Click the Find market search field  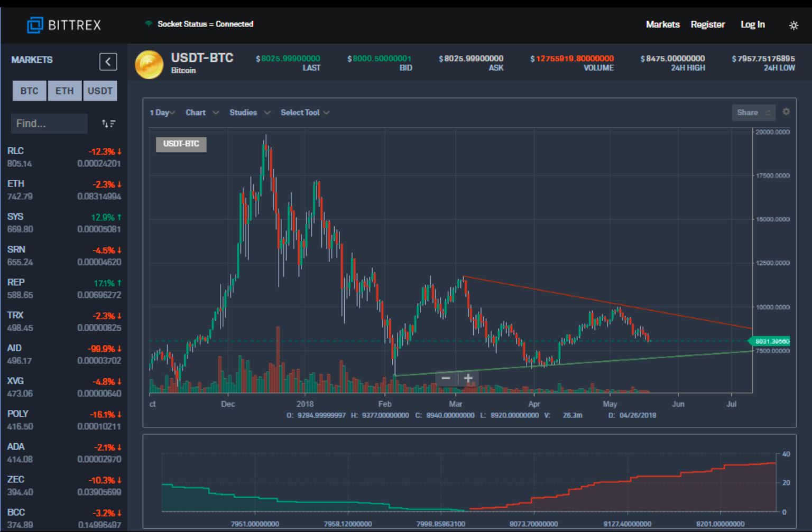[x=49, y=124]
